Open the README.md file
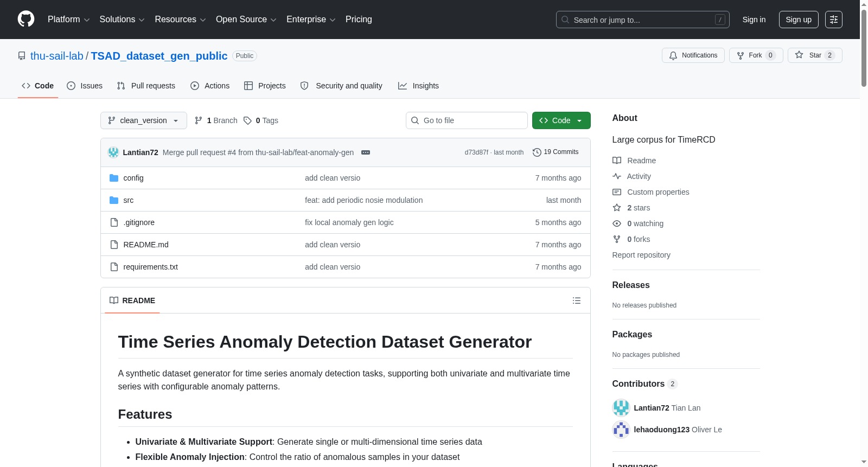This screenshot has width=868, height=467. pyautogui.click(x=146, y=245)
